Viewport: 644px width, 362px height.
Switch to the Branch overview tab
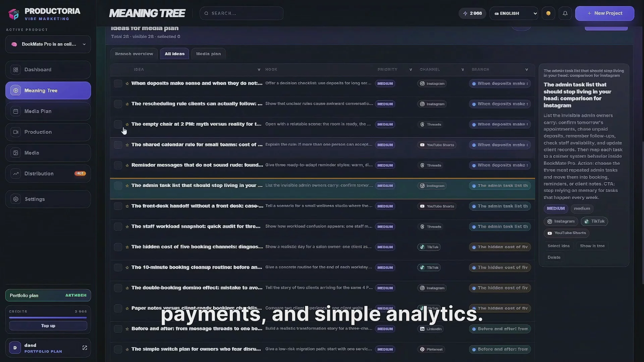(134, 54)
